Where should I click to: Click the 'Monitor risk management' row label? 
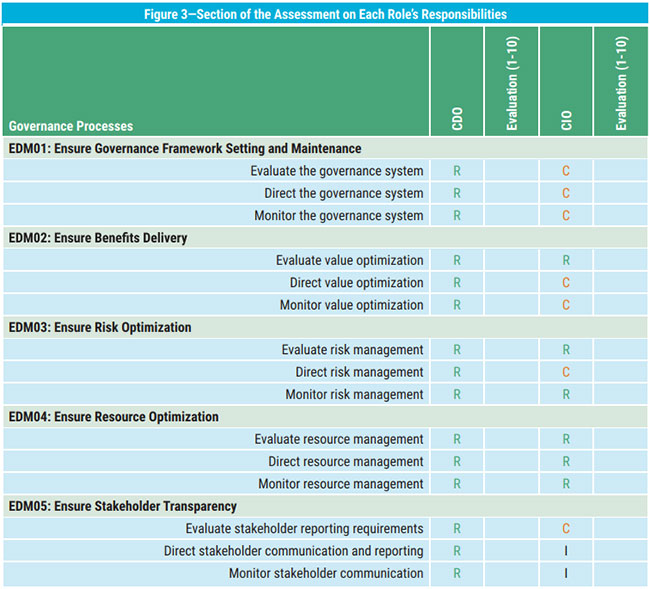354,394
